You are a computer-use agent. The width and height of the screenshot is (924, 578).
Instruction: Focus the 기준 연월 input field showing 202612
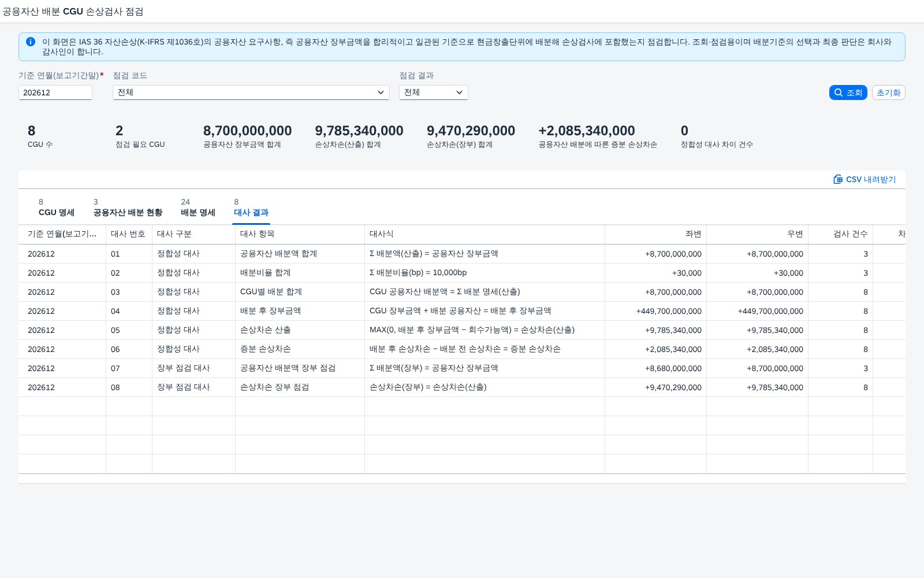(x=55, y=92)
